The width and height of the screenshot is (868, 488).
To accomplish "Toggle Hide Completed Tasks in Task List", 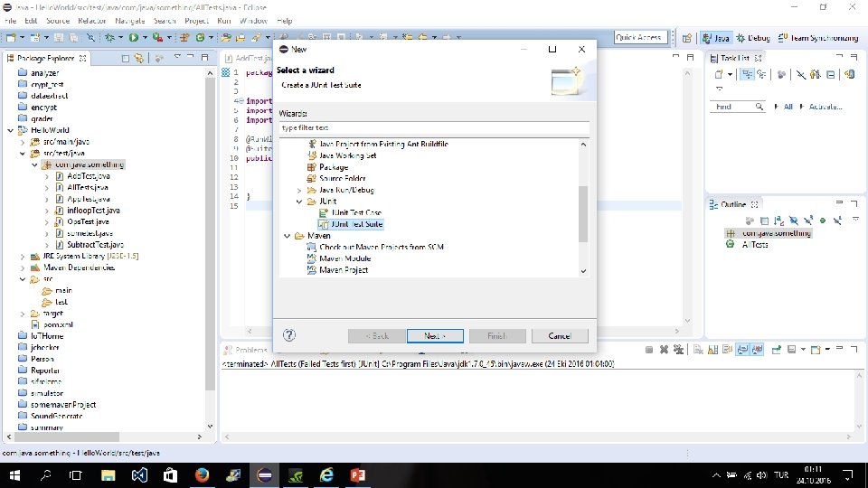I will click(800, 74).
